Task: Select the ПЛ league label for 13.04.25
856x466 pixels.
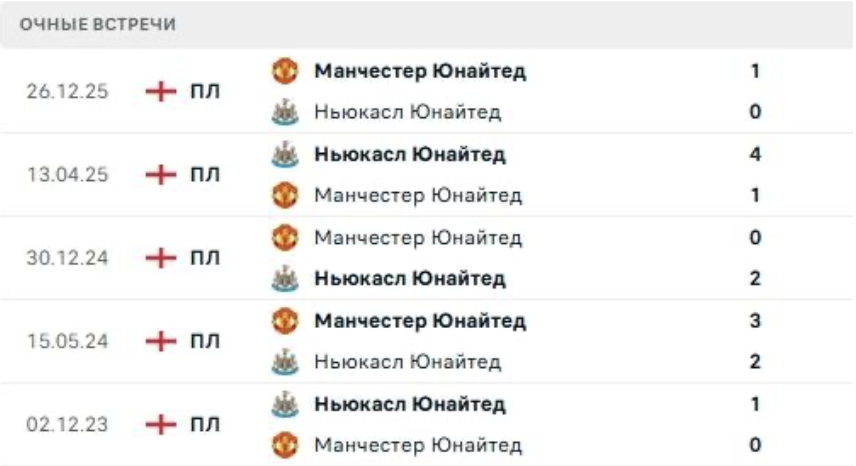Action: tap(205, 175)
